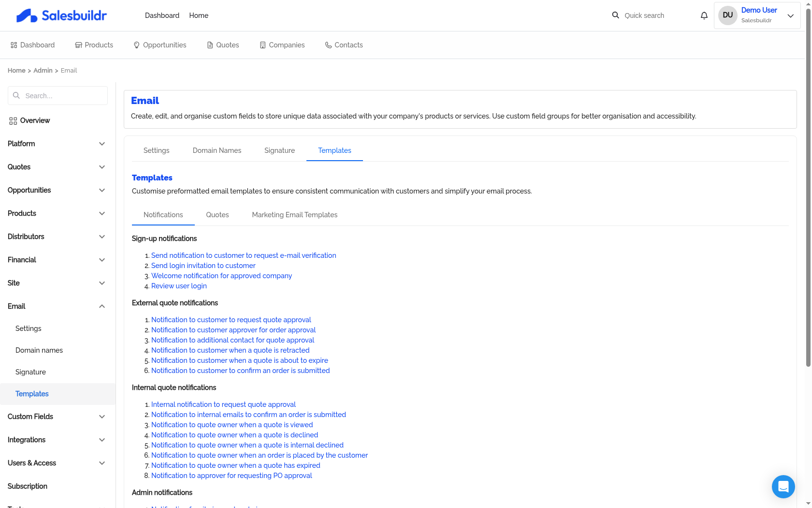Open Domain names in the sidebar
Screen dimensions: 812x508
point(39,350)
